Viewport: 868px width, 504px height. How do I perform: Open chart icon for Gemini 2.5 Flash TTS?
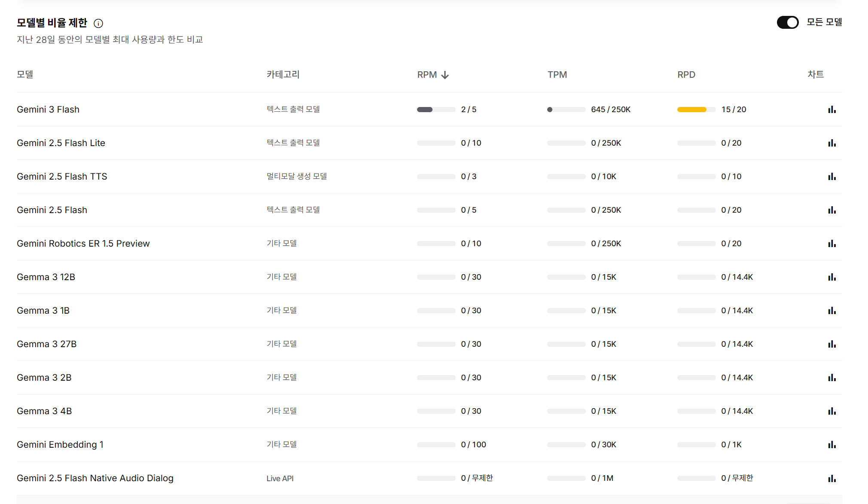point(832,177)
